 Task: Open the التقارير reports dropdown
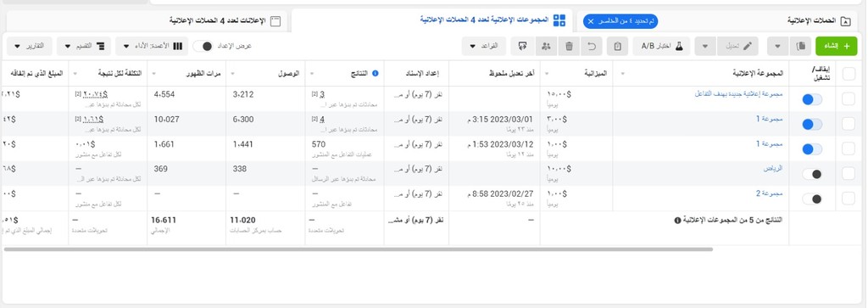30,46
